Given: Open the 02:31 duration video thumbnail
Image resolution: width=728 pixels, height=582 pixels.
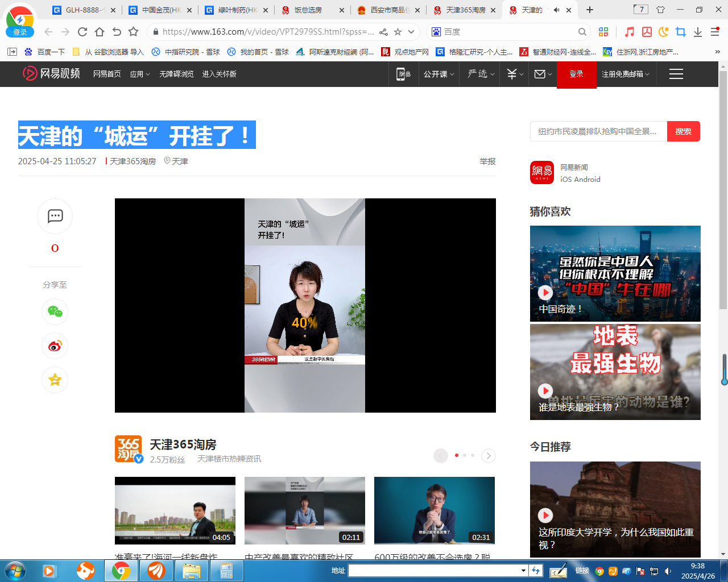Looking at the screenshot, I should coord(435,510).
